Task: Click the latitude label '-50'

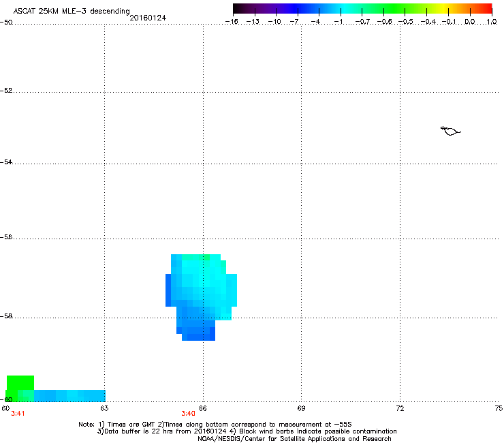Action: tap(6, 22)
